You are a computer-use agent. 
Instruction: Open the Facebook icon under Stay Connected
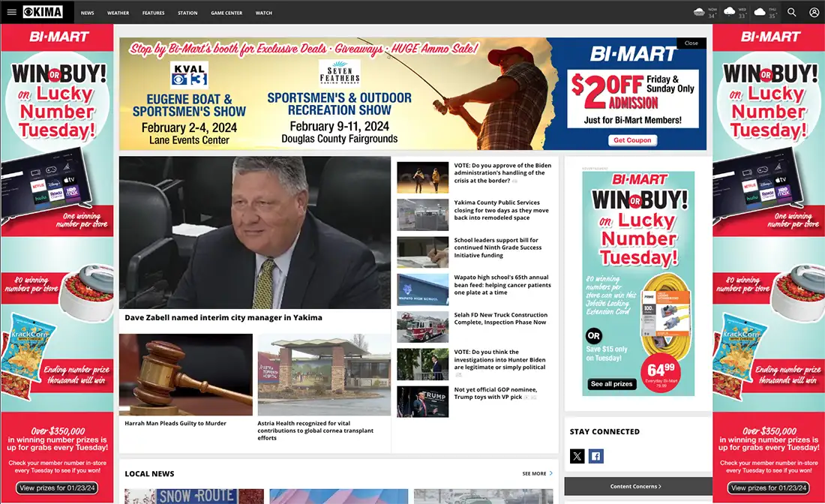(595, 456)
